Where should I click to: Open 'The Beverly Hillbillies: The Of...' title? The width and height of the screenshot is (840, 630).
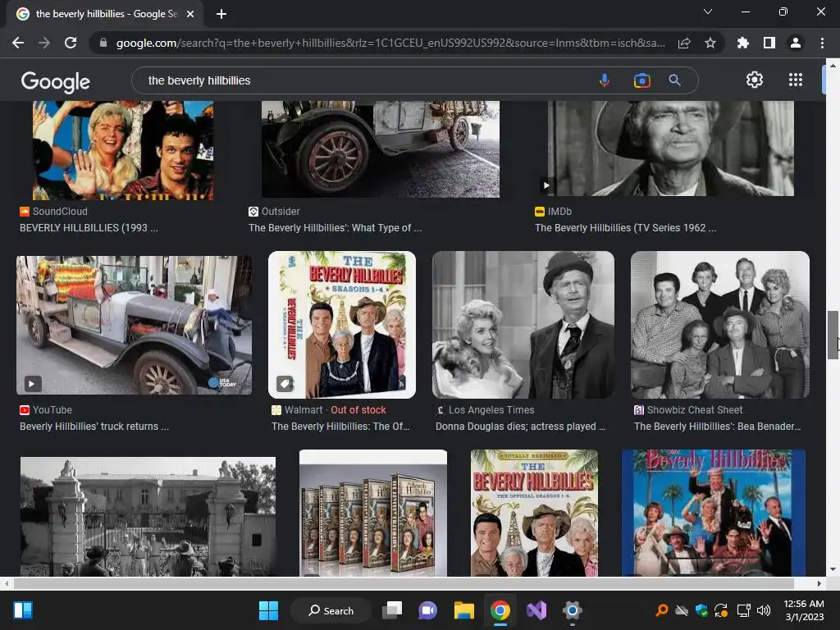click(x=340, y=427)
